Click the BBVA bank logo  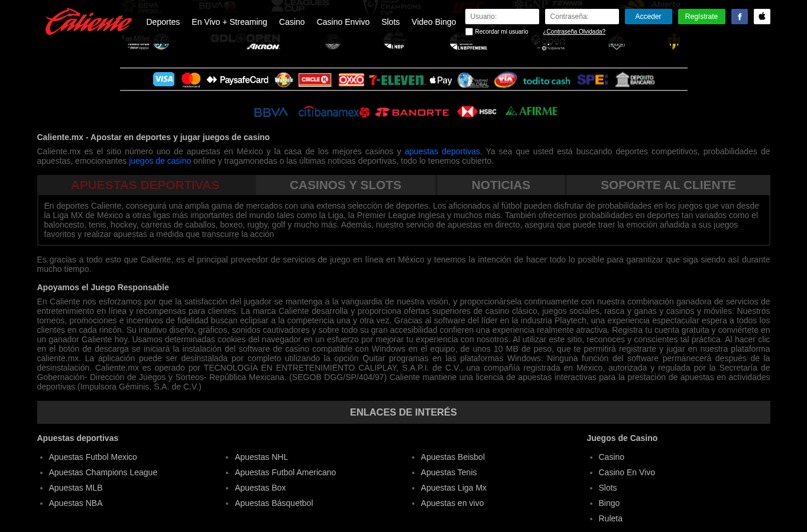point(271,112)
